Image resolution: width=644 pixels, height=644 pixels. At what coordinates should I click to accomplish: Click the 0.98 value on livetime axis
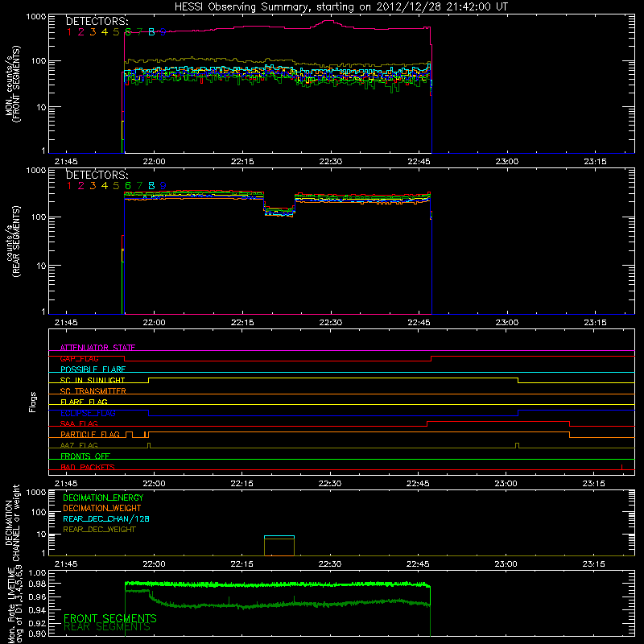click(x=37, y=584)
